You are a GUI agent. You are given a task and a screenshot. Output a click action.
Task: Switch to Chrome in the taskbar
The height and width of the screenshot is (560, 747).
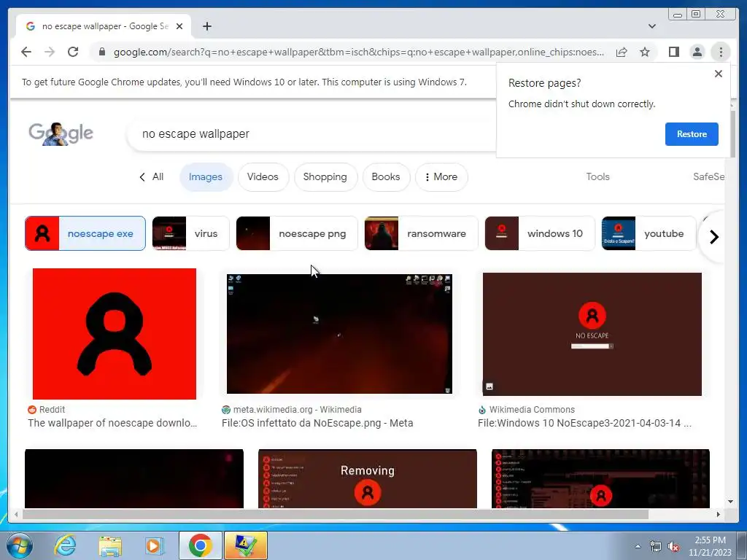tap(200, 545)
